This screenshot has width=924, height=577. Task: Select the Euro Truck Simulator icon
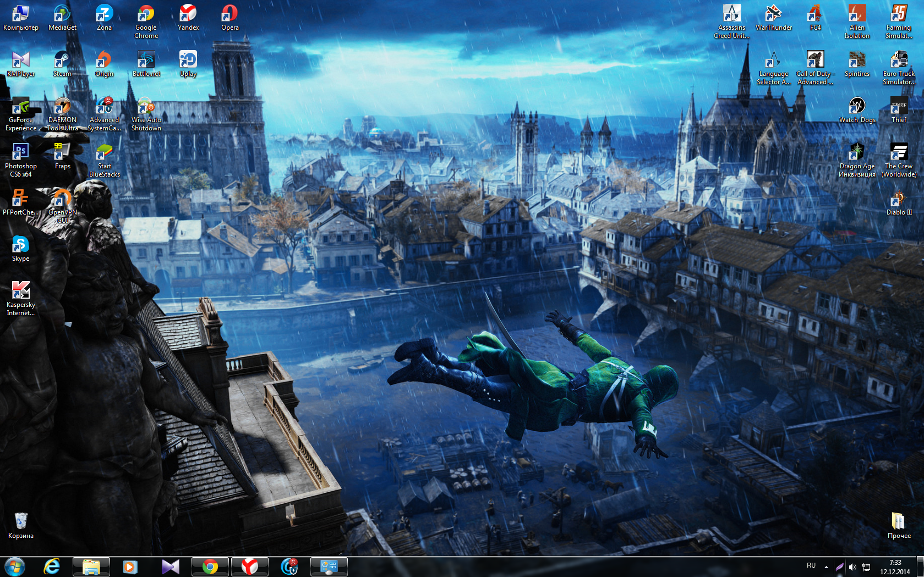click(x=899, y=68)
